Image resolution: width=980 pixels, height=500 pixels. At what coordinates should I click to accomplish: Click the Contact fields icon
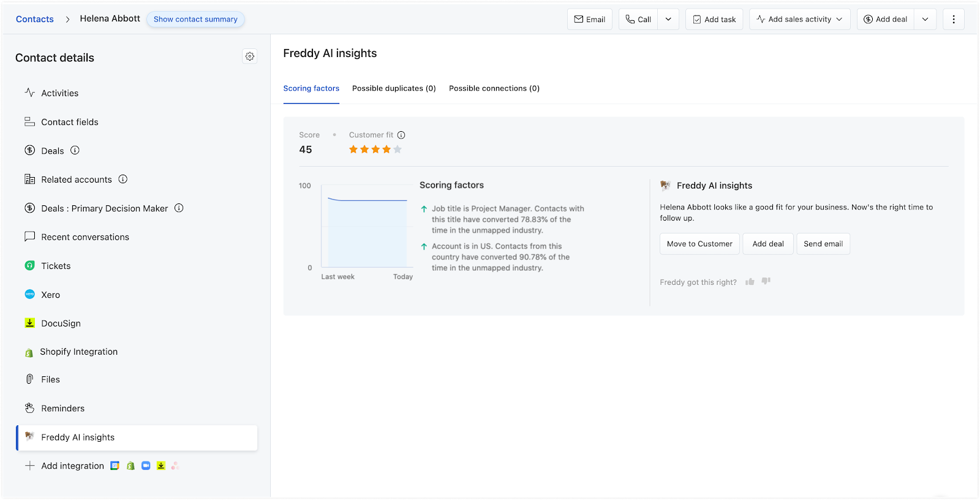point(29,121)
